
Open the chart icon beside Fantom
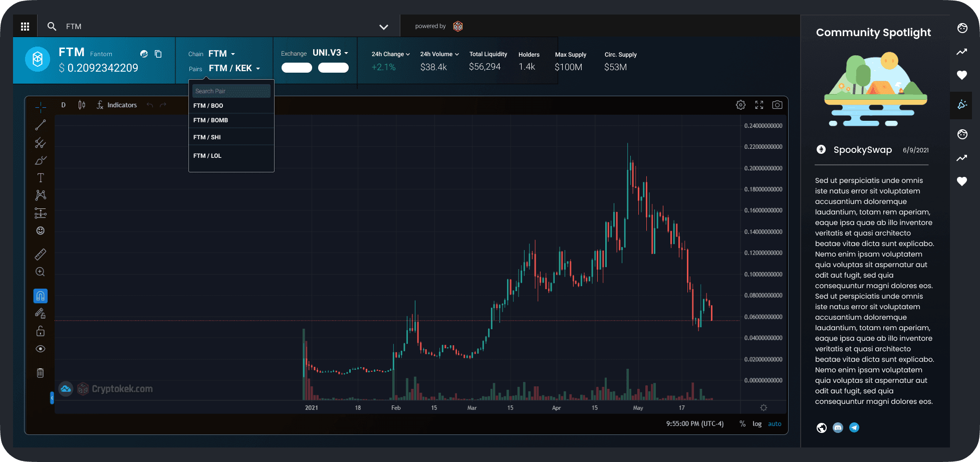(x=144, y=54)
